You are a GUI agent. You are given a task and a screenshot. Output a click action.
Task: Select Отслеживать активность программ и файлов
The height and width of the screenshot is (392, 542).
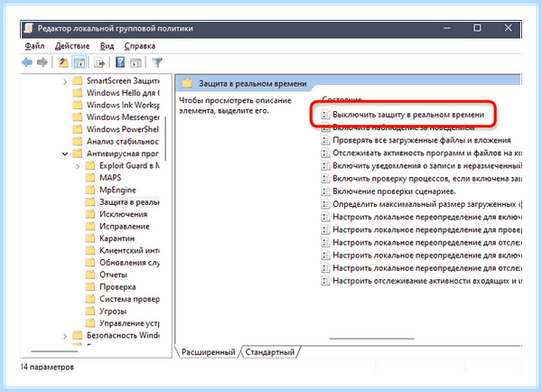pos(427,154)
